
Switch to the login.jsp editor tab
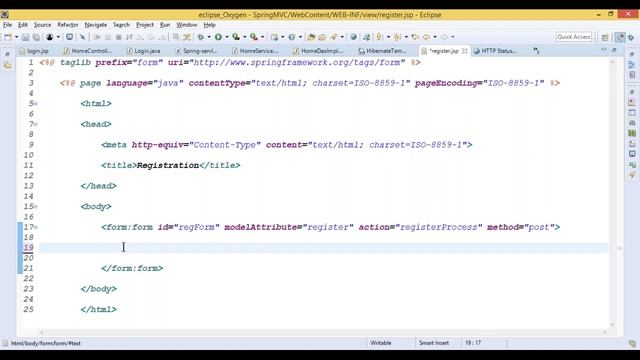pos(34,51)
